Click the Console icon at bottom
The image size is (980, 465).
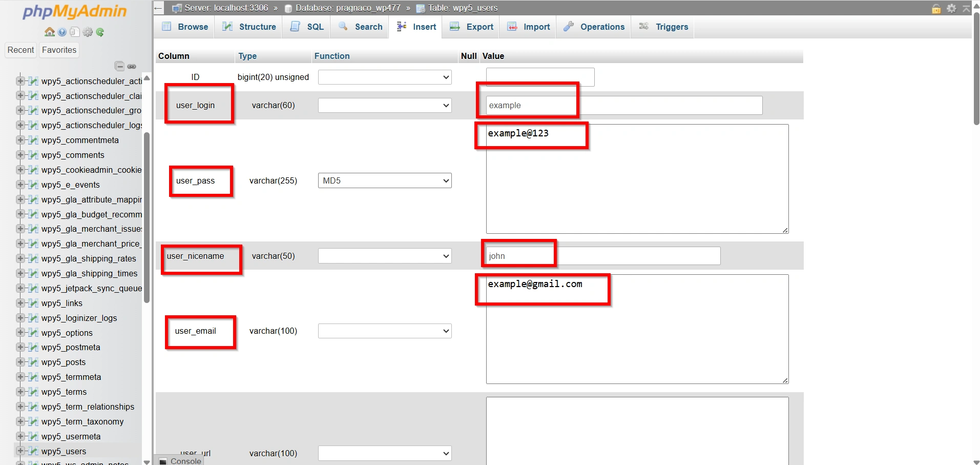point(163,461)
